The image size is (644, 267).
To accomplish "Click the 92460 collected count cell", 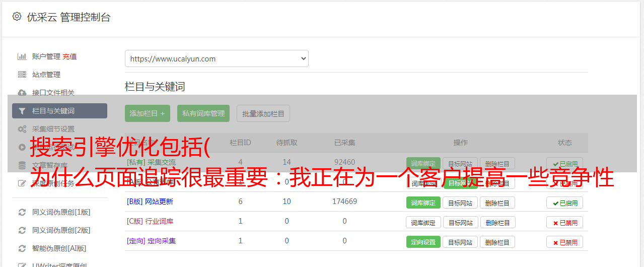I will (344, 162).
